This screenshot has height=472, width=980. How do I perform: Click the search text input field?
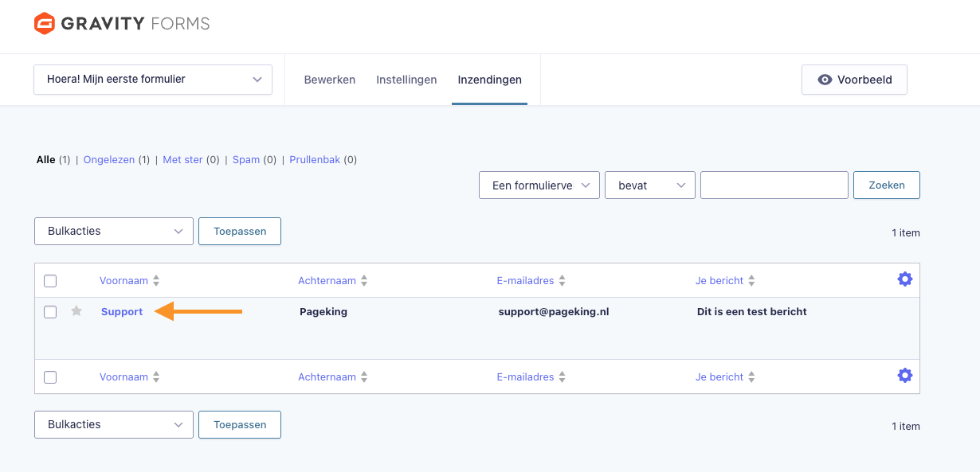point(774,185)
